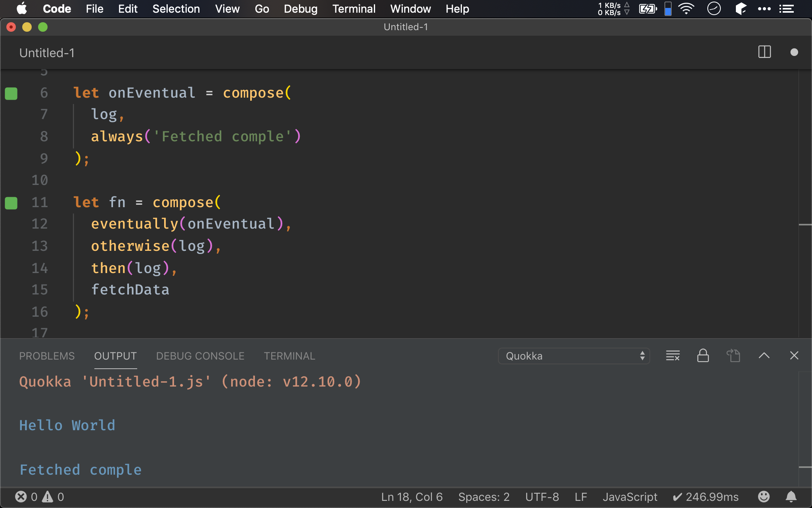Open the log output file icon

pos(733,356)
